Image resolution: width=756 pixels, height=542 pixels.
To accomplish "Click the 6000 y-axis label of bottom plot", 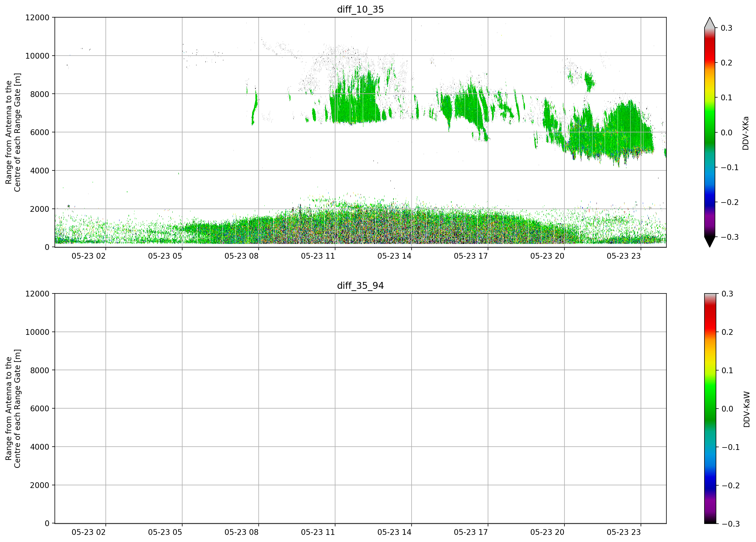I will click(40, 409).
